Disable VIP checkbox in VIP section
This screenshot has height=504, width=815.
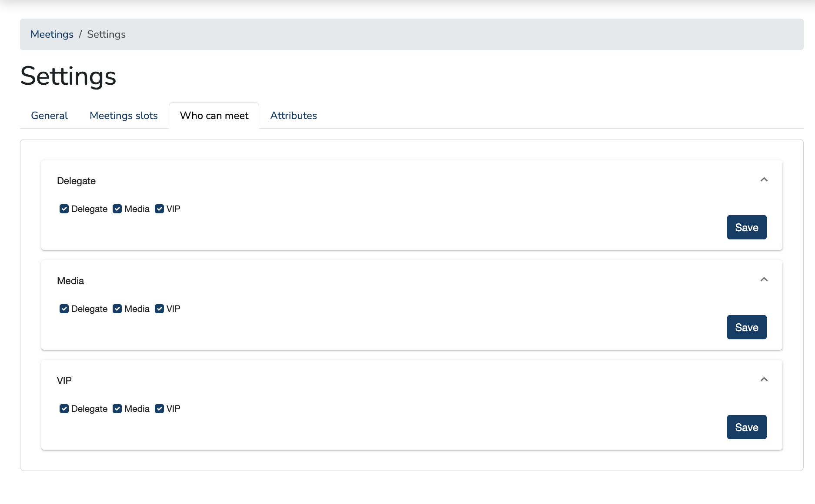[159, 409]
